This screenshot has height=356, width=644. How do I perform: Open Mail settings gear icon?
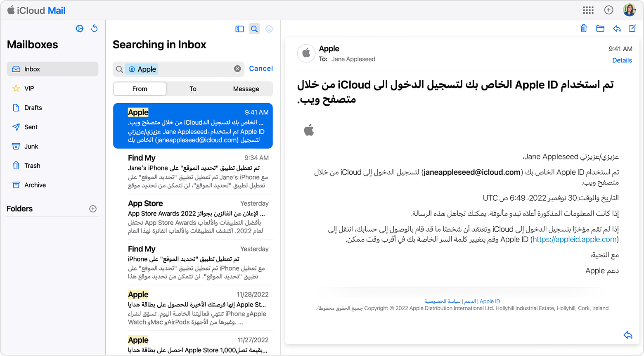point(80,28)
